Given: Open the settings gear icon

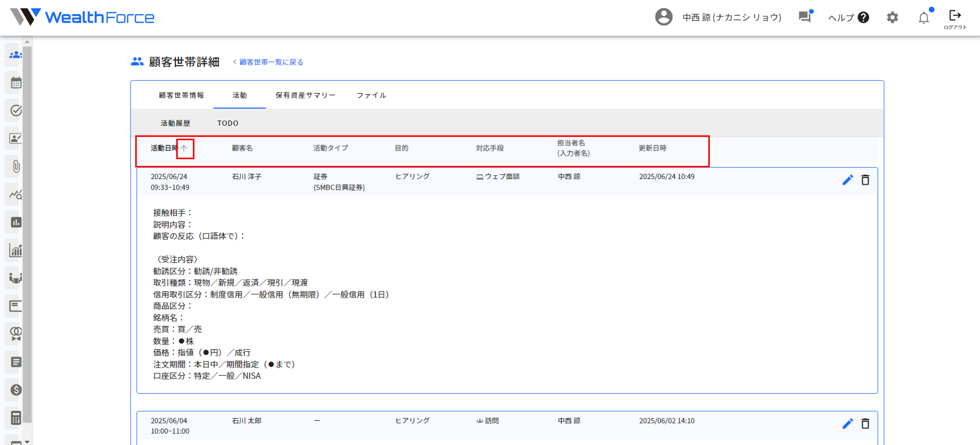Looking at the screenshot, I should point(892,18).
